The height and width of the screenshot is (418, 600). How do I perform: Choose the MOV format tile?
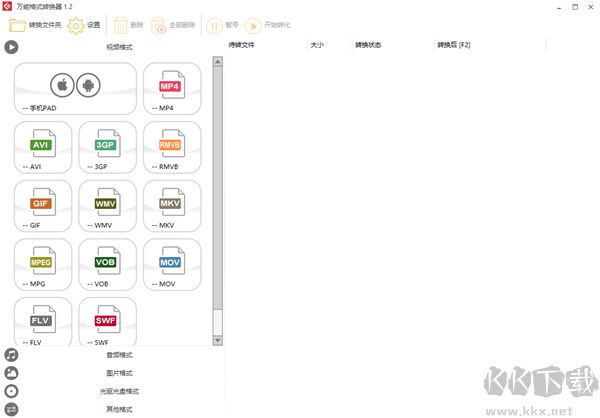172,265
